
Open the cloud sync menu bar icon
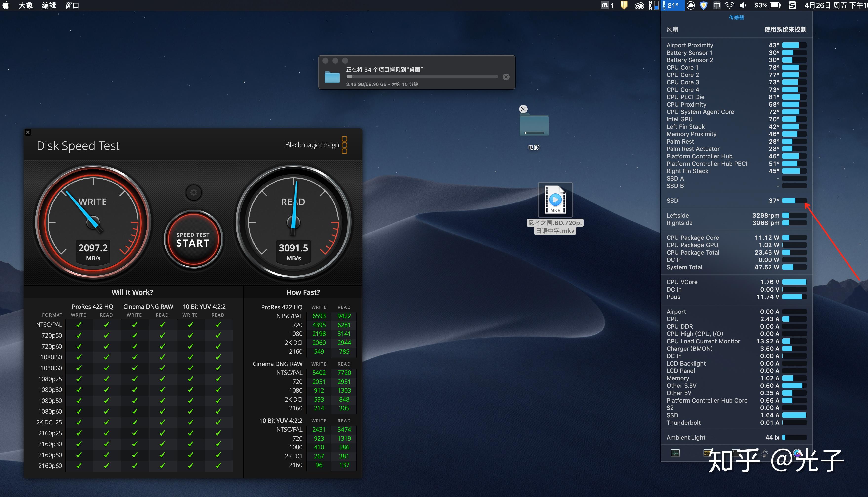(690, 5)
